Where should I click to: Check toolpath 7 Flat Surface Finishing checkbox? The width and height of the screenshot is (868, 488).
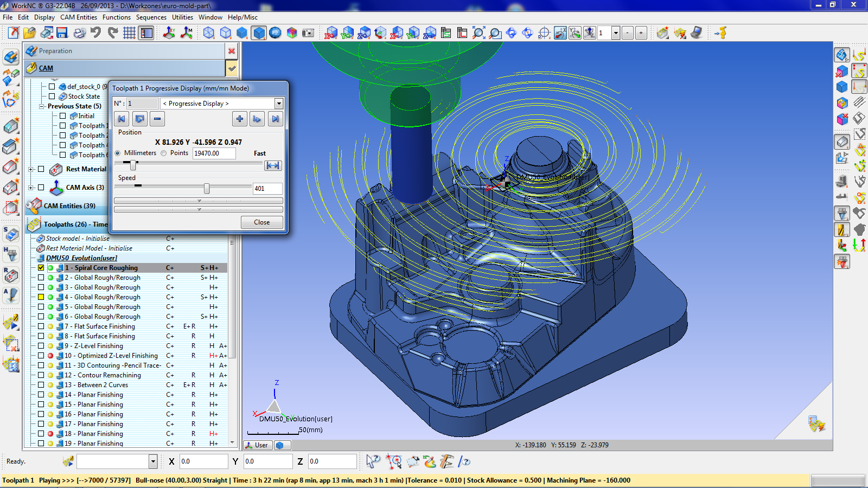pos(41,326)
